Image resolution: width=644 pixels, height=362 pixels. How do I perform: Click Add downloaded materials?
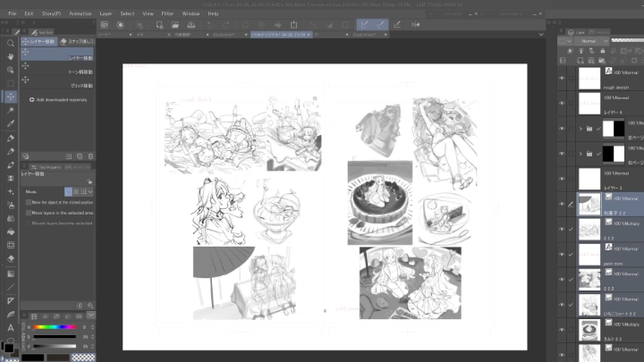pyautogui.click(x=58, y=100)
